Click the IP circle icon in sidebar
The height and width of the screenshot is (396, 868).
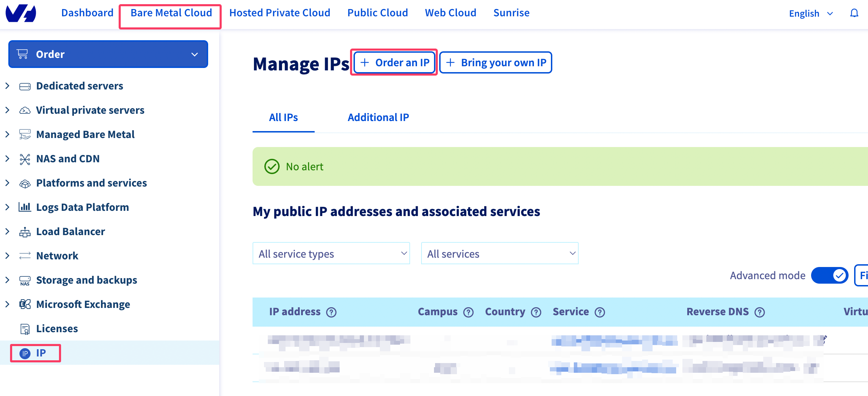pyautogui.click(x=25, y=353)
